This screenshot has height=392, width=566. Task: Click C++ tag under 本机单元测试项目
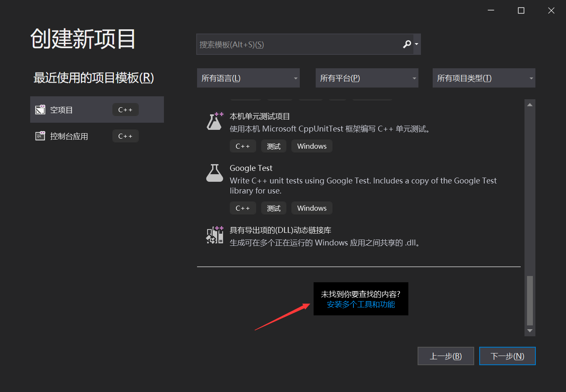(243, 146)
